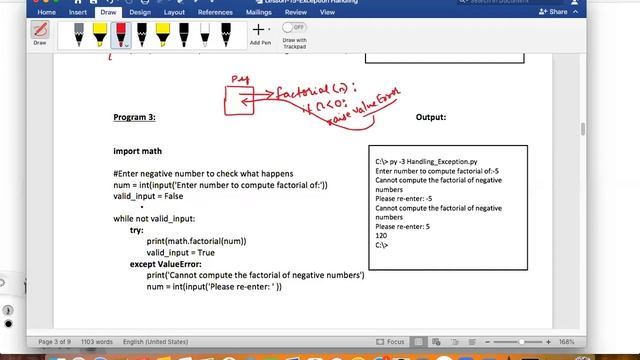Viewport: 640px width, 360px height.
Task: Switch to Print Layout view icon
Action: click(419, 342)
